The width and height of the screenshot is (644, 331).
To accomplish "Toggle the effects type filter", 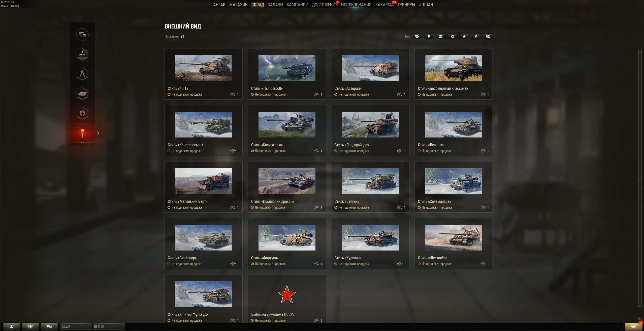I will pos(453,36).
